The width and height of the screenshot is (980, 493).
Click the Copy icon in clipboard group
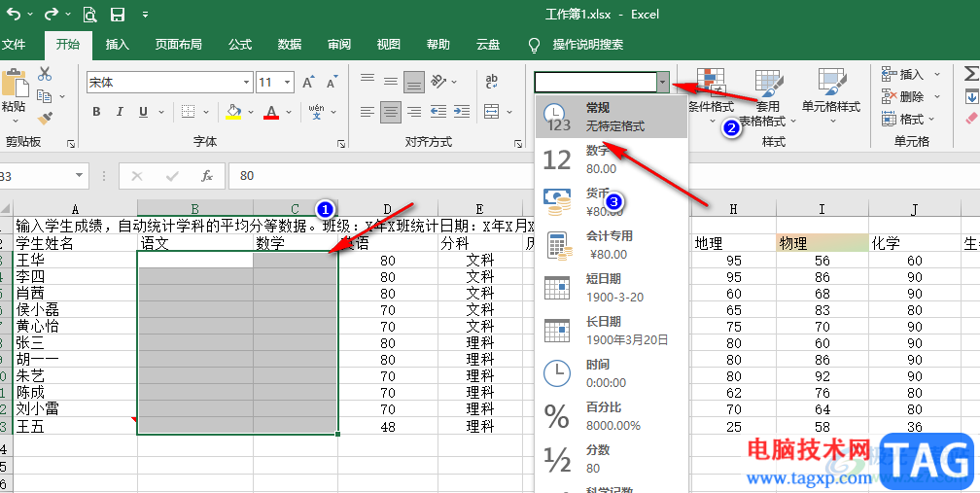click(x=44, y=95)
